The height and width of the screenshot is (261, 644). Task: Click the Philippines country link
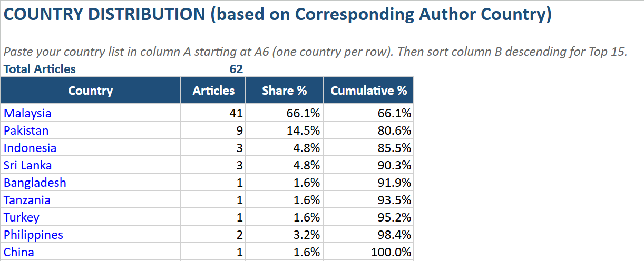point(33,235)
